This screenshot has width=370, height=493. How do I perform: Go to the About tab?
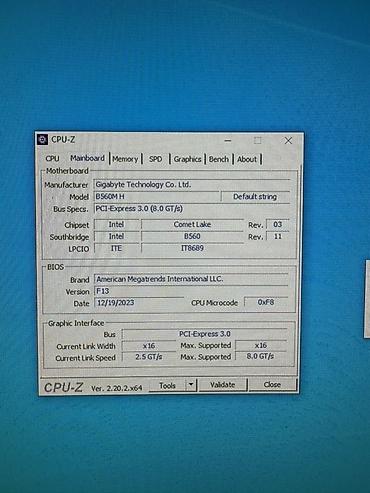tap(247, 159)
